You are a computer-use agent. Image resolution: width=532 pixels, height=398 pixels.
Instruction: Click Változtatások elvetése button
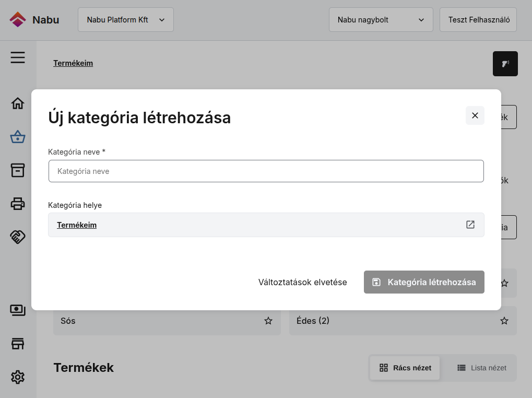tap(303, 282)
